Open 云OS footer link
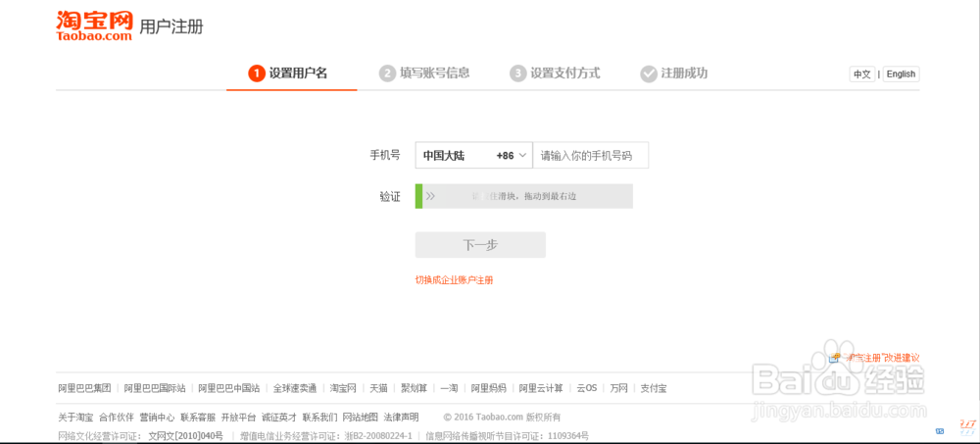 [586, 388]
